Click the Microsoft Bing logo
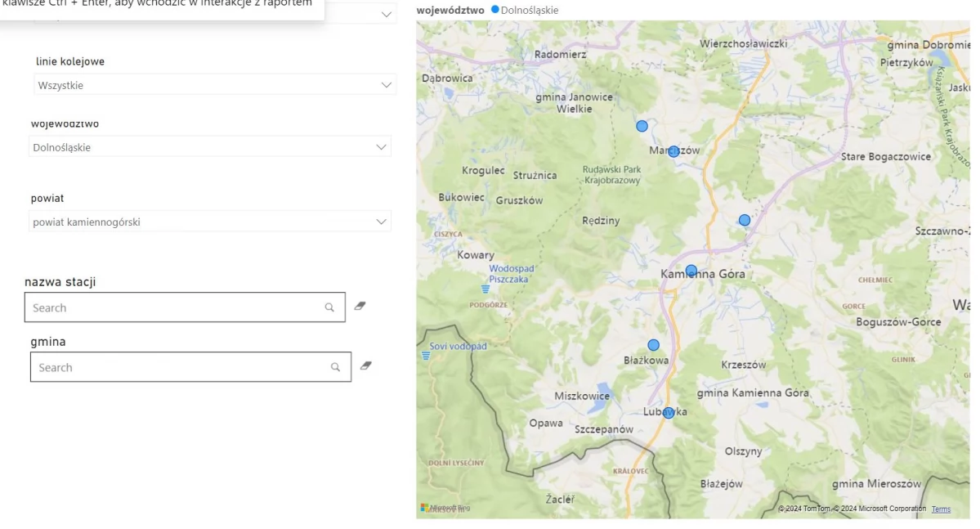 pyautogui.click(x=445, y=508)
